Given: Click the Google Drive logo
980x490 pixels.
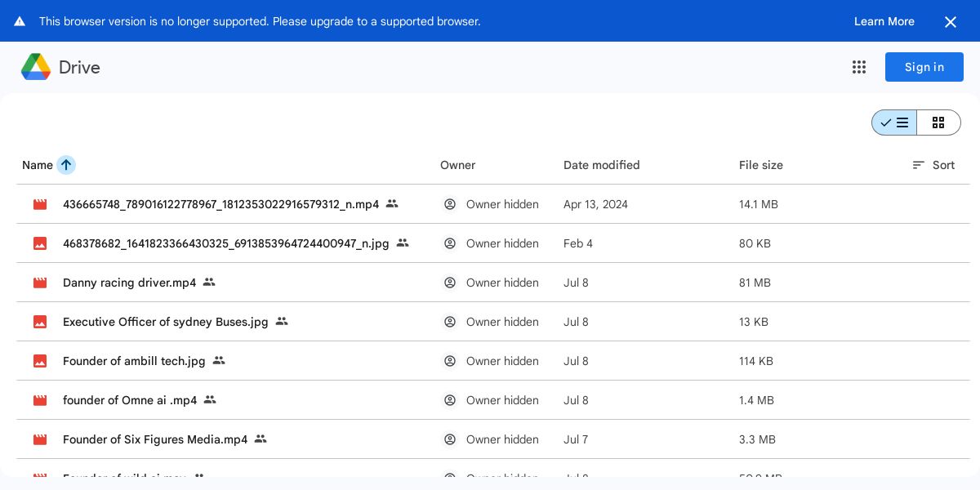Looking at the screenshot, I should (x=36, y=67).
